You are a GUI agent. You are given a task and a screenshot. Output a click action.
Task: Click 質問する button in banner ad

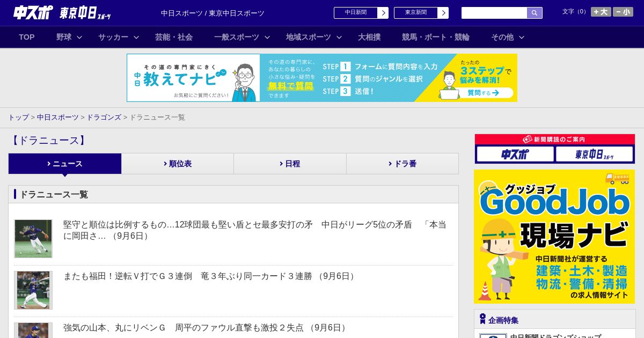(482, 93)
